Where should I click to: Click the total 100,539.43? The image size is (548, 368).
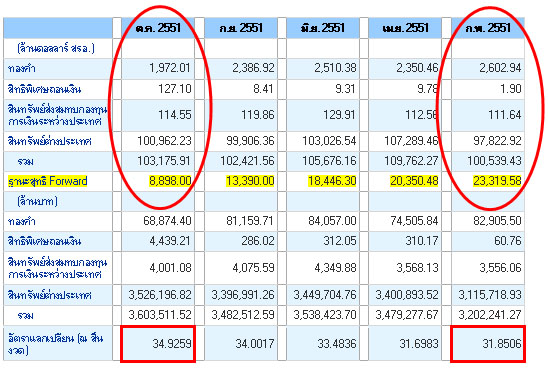(x=494, y=161)
